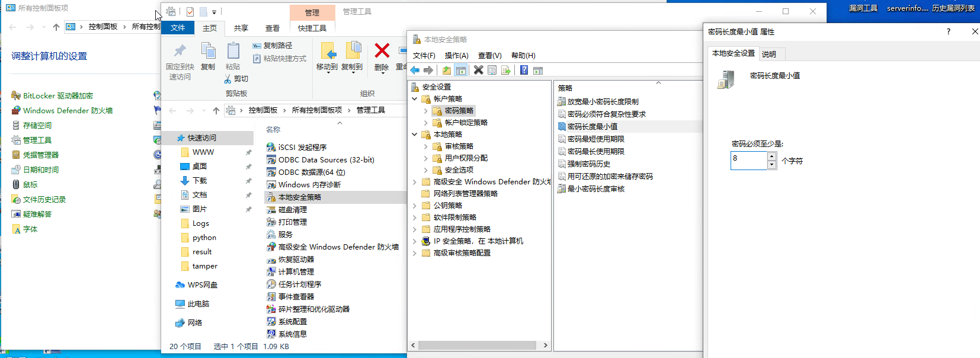
Task: Expand the 密码策略 tree node
Action: 425,111
